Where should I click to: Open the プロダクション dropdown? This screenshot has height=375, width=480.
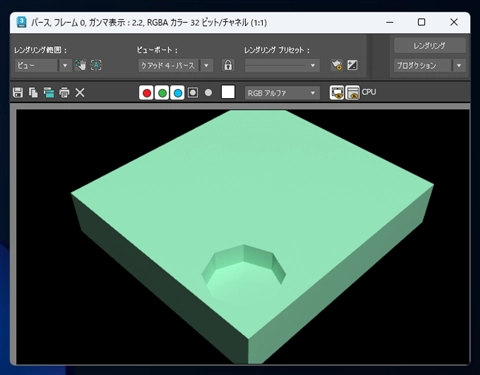tap(430, 65)
